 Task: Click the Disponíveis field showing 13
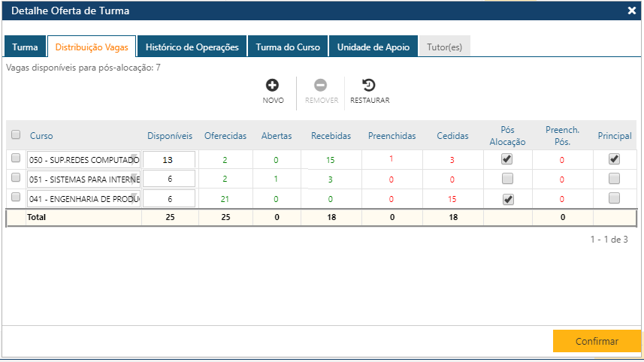168,159
